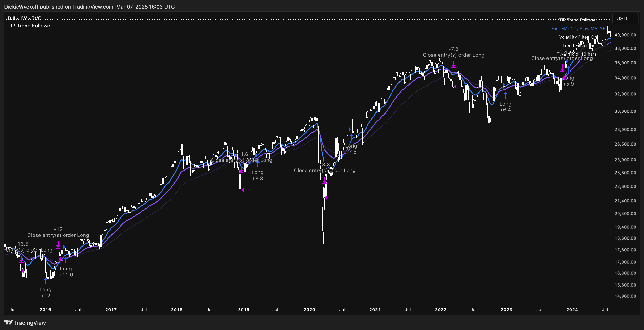Click the blue entry arrow above Long +6.4
Viewport: 644px width, 330px height.
(505, 95)
